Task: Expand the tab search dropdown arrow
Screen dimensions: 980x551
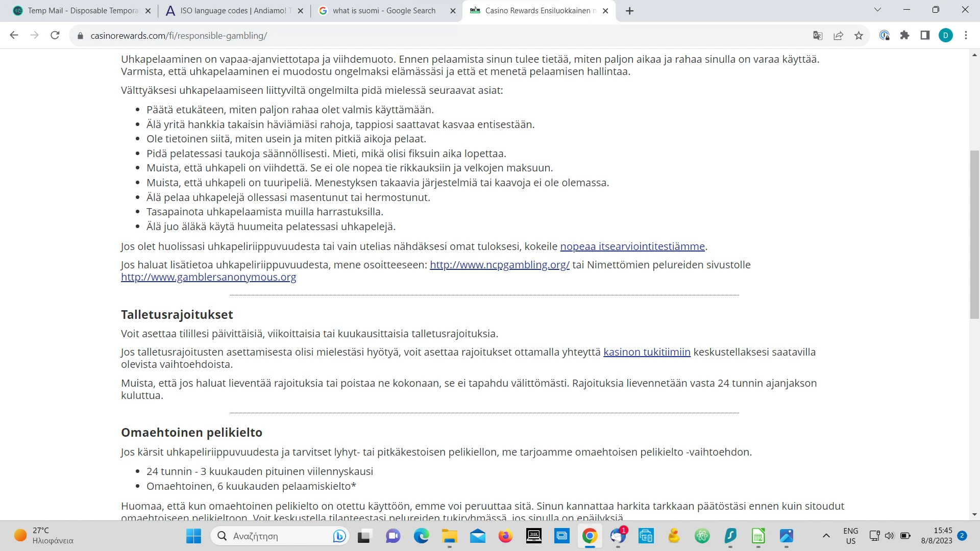Action: (877, 10)
